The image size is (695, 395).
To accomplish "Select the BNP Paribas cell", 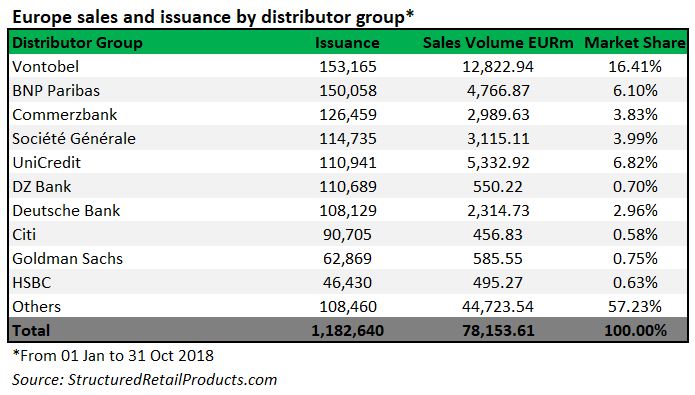I will pos(56,91).
